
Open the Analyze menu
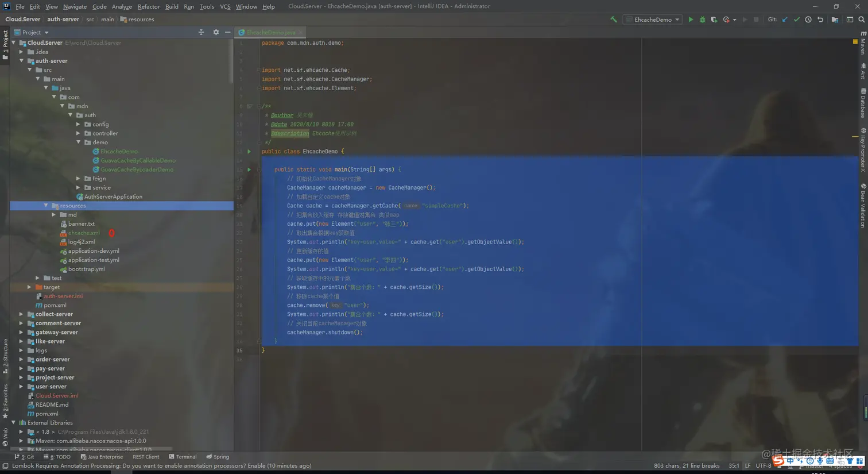pos(122,6)
